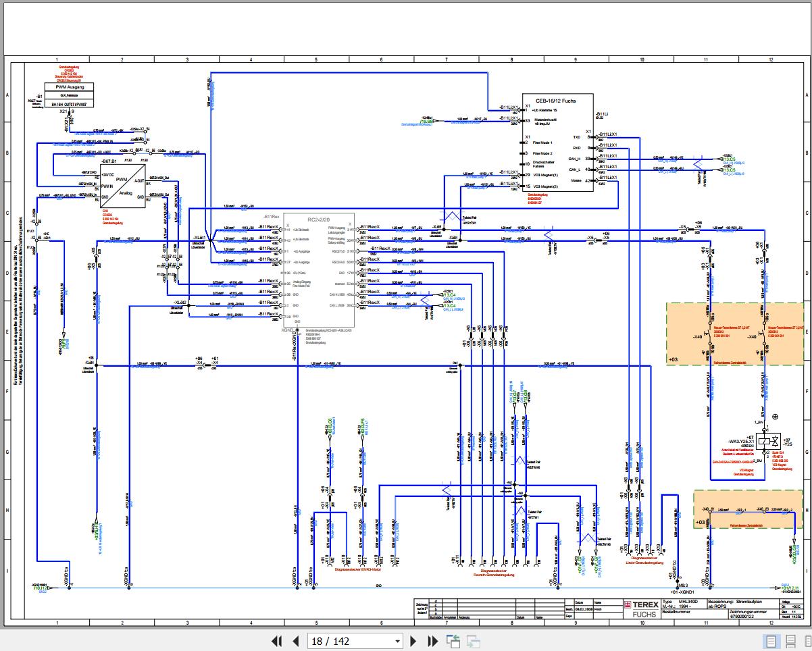Switch to single page layout
The width and height of the screenshot is (812, 651).
[x=771, y=641]
